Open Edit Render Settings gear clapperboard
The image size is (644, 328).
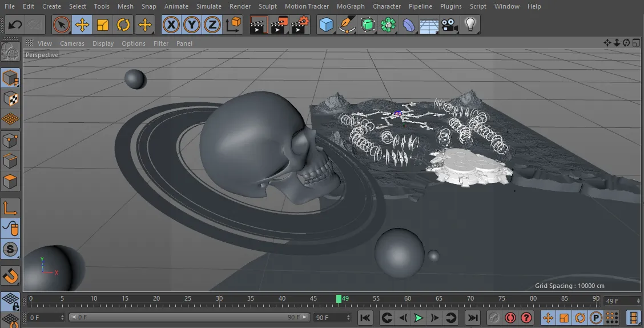tap(300, 25)
